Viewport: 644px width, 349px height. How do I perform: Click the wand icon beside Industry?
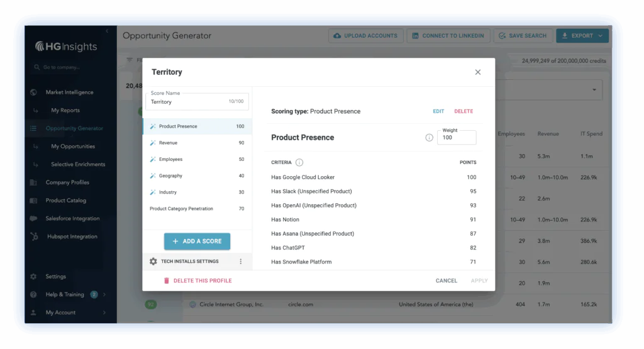click(153, 192)
